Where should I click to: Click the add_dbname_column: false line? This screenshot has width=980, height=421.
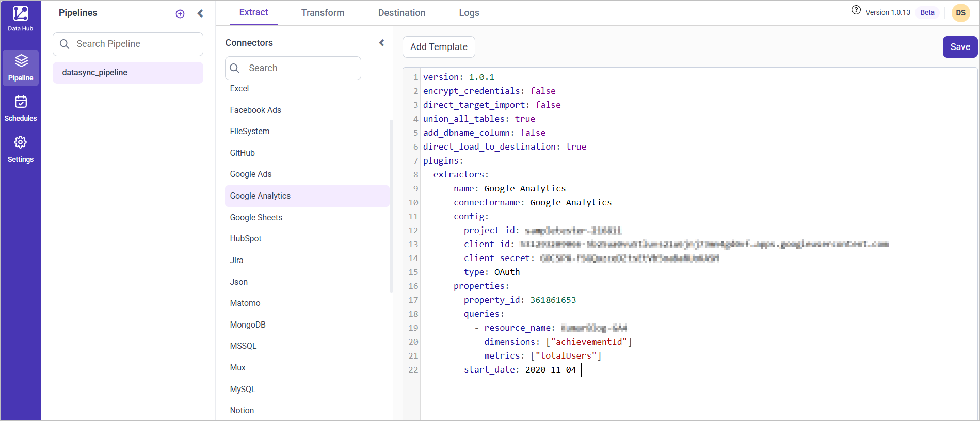click(484, 133)
